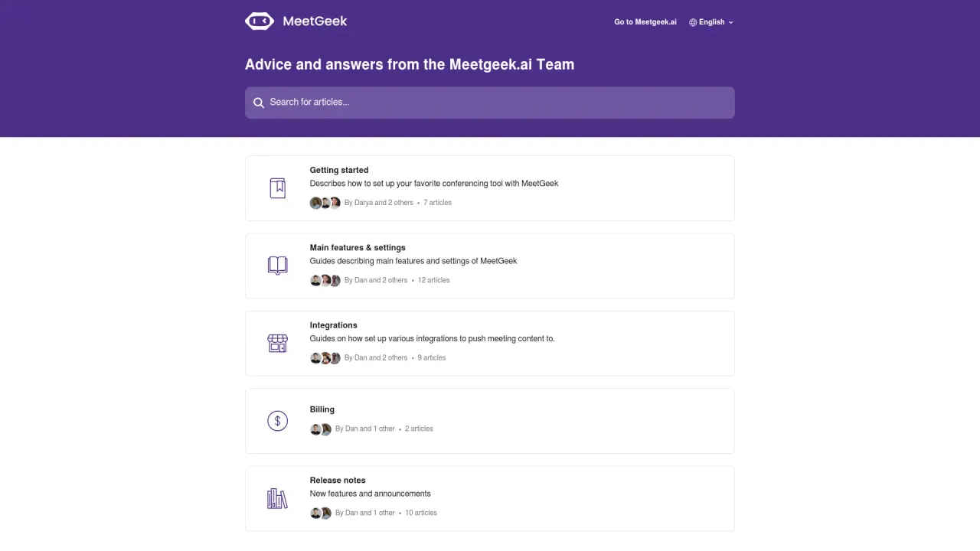Click the open book icon for Main features
Image resolution: width=980 pixels, height=551 pixels.
(x=277, y=266)
